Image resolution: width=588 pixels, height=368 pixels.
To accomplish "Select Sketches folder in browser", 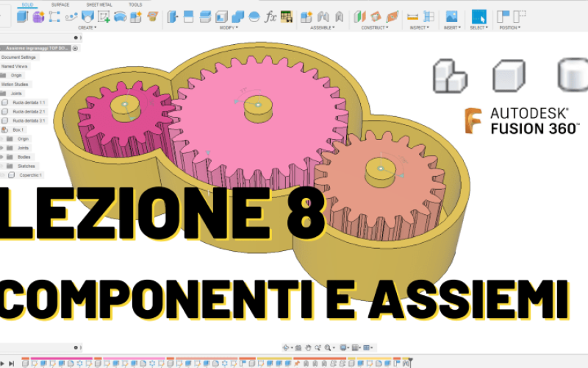I will (x=26, y=166).
